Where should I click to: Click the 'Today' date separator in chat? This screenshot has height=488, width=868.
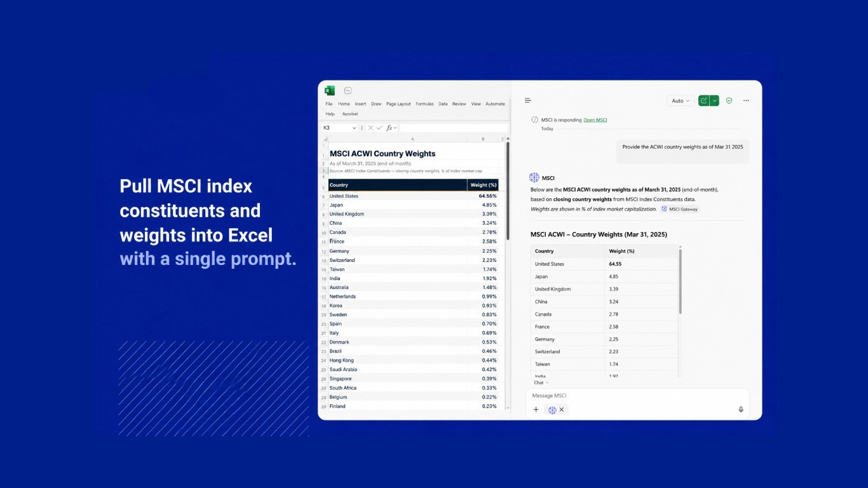547,129
